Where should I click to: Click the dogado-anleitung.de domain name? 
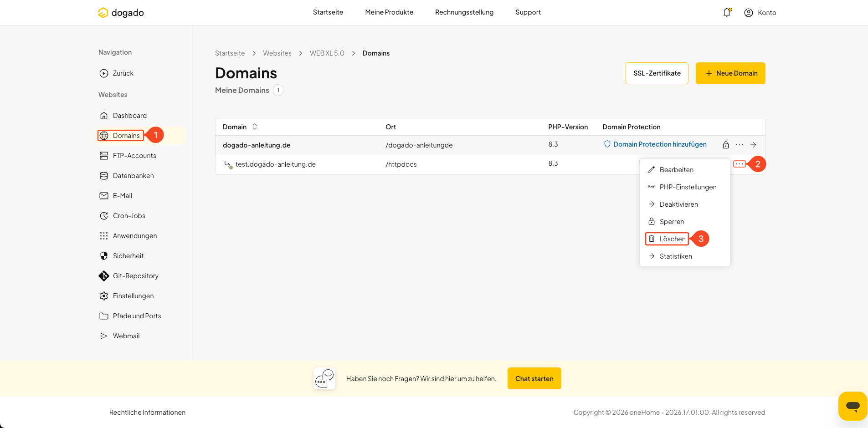257,145
